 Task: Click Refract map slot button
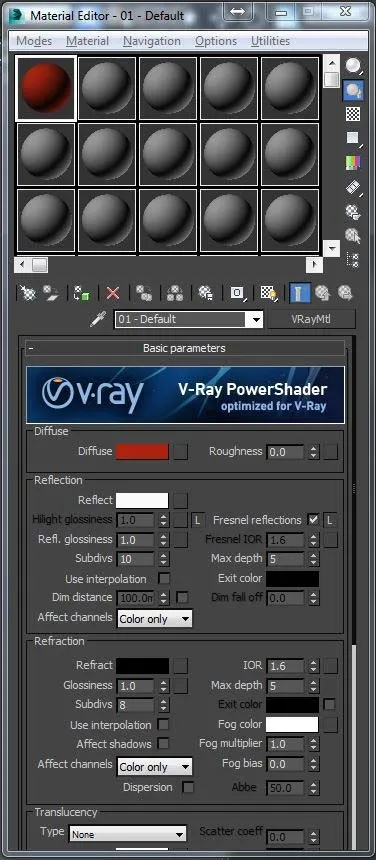(181, 666)
